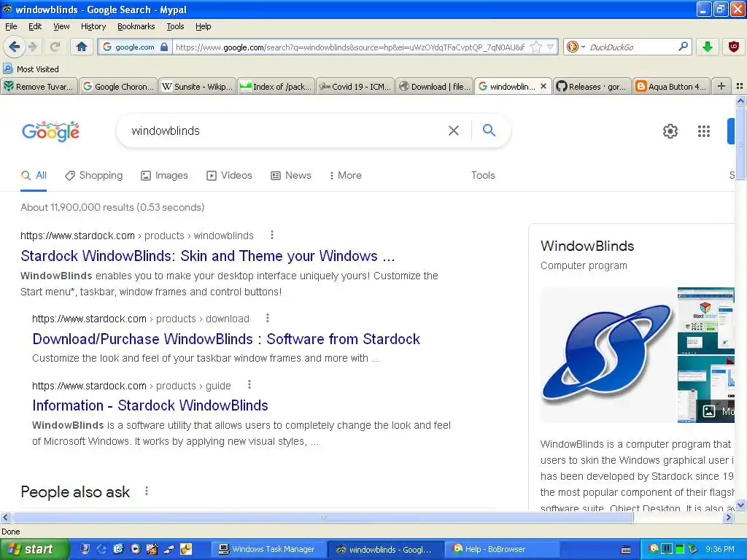
Task: Reload the page with the refresh icon
Action: [x=55, y=47]
